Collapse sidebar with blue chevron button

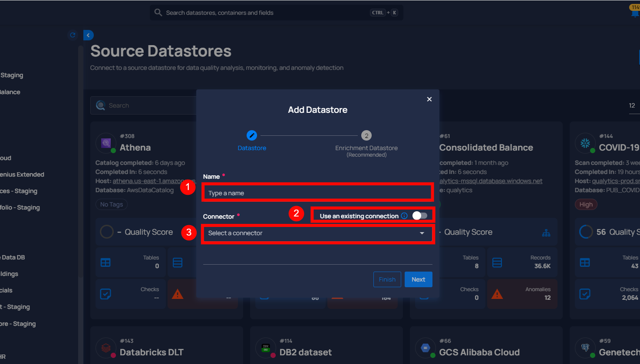click(88, 35)
